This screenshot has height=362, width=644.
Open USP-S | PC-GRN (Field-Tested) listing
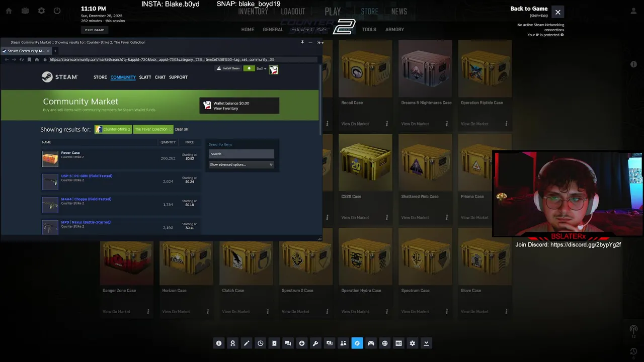click(121, 182)
